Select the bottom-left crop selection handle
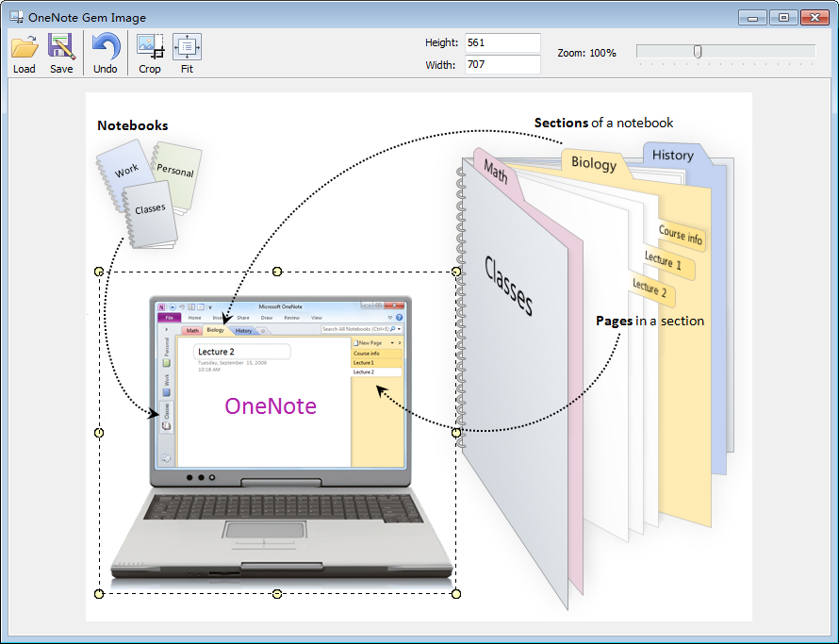The image size is (839, 644). 99,594
